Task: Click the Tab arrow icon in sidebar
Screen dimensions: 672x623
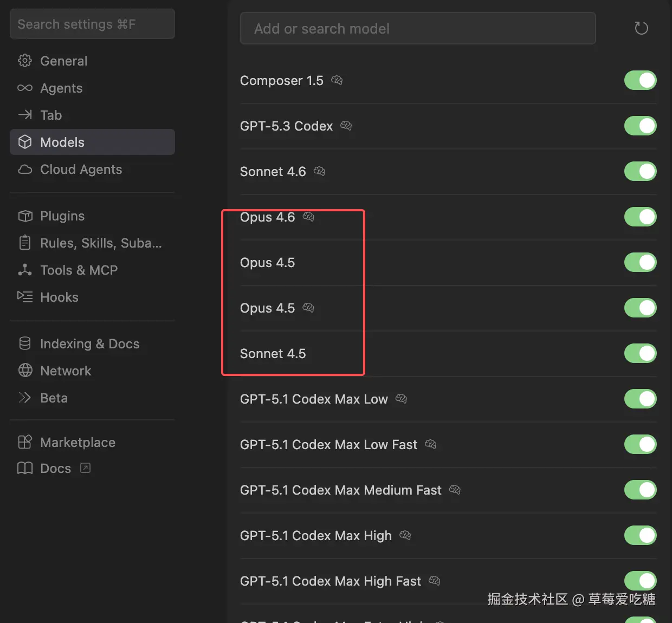Action: pos(25,115)
